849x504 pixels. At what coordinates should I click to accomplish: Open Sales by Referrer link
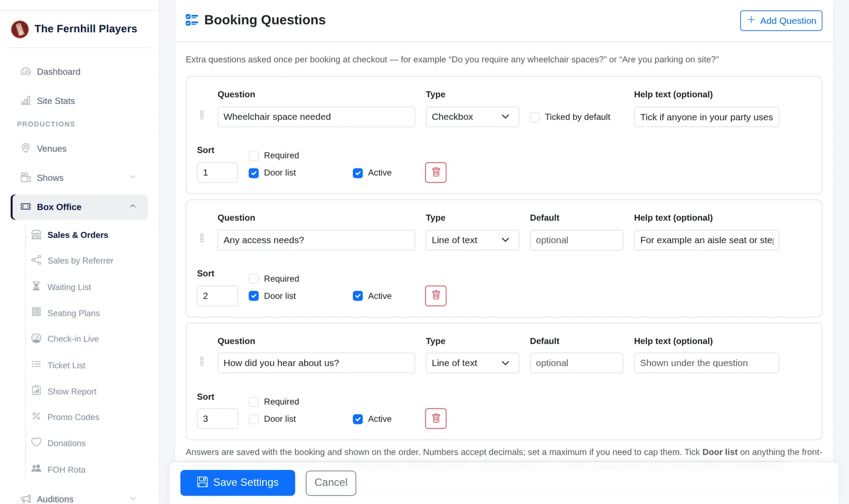click(80, 260)
